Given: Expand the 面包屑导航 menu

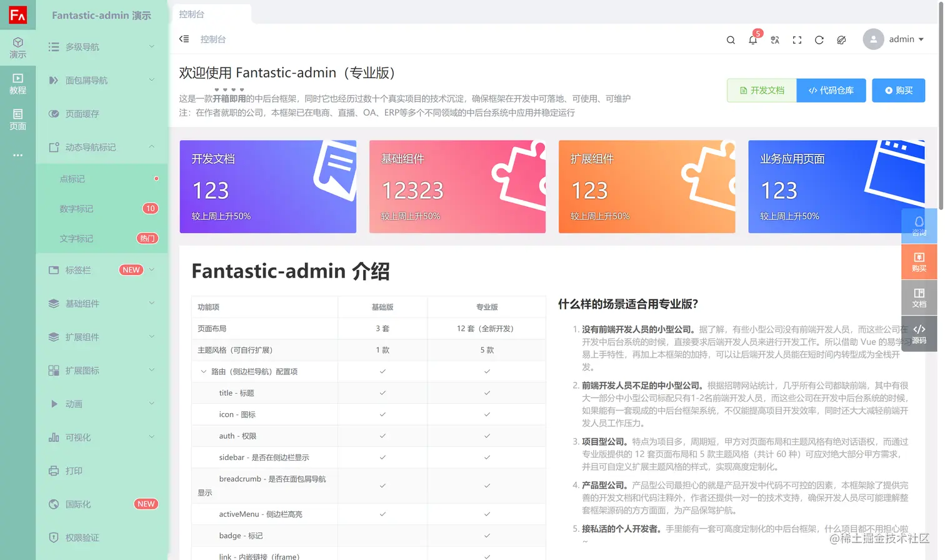Looking at the screenshot, I should click(x=102, y=80).
